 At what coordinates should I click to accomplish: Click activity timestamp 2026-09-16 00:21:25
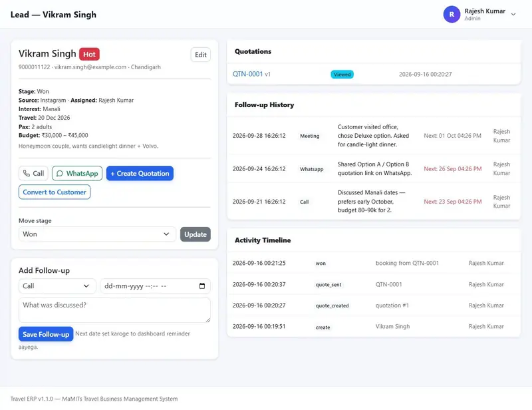click(259, 264)
